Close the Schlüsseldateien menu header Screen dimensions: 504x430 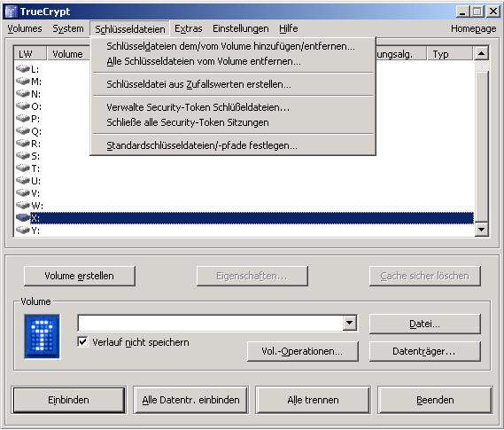coord(130,29)
